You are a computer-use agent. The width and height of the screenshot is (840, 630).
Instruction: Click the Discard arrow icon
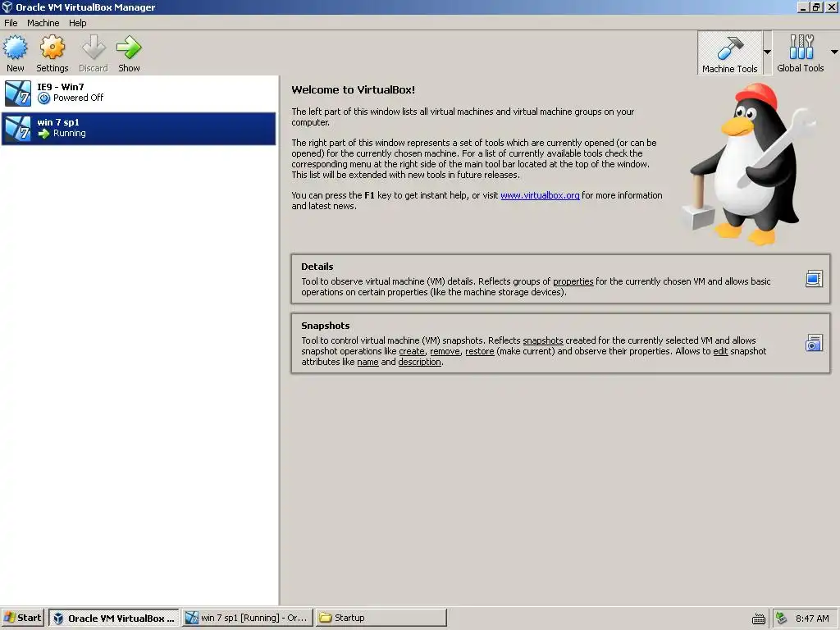94,48
